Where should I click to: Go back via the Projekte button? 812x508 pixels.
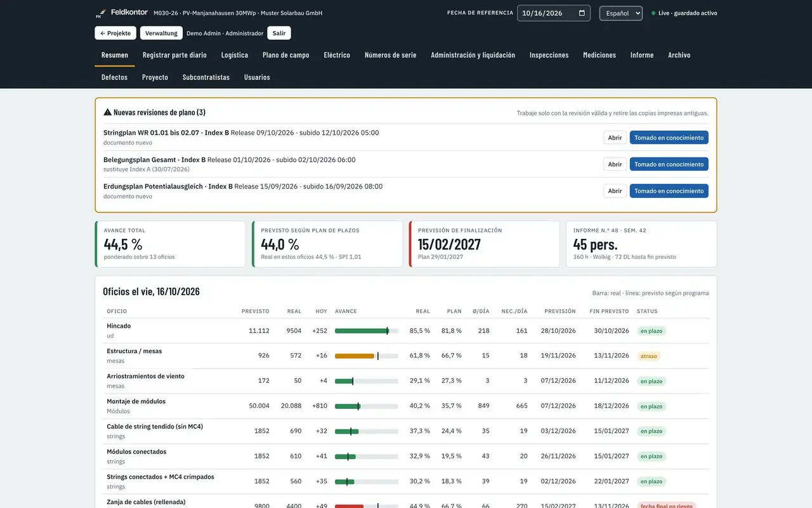point(115,33)
